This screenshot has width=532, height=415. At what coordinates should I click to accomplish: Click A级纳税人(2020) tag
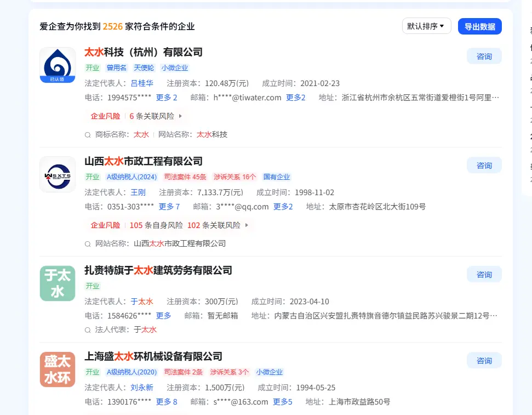pyautogui.click(x=131, y=372)
